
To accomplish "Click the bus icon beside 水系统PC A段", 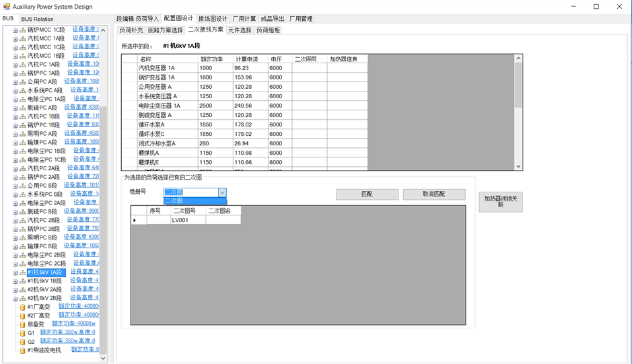I will click(x=23, y=91).
